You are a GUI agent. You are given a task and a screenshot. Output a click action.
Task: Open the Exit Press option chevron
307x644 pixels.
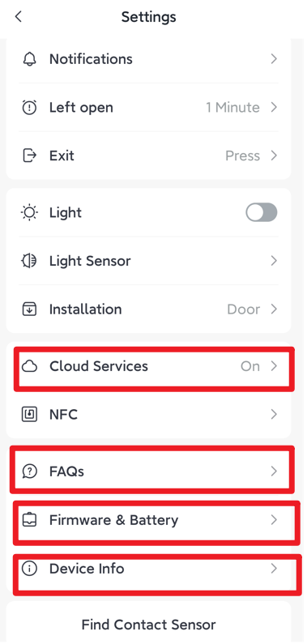(x=274, y=156)
